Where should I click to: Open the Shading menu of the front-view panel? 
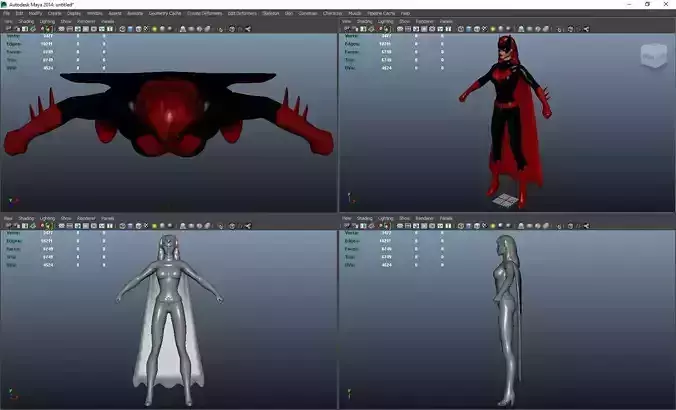[x=26, y=218]
